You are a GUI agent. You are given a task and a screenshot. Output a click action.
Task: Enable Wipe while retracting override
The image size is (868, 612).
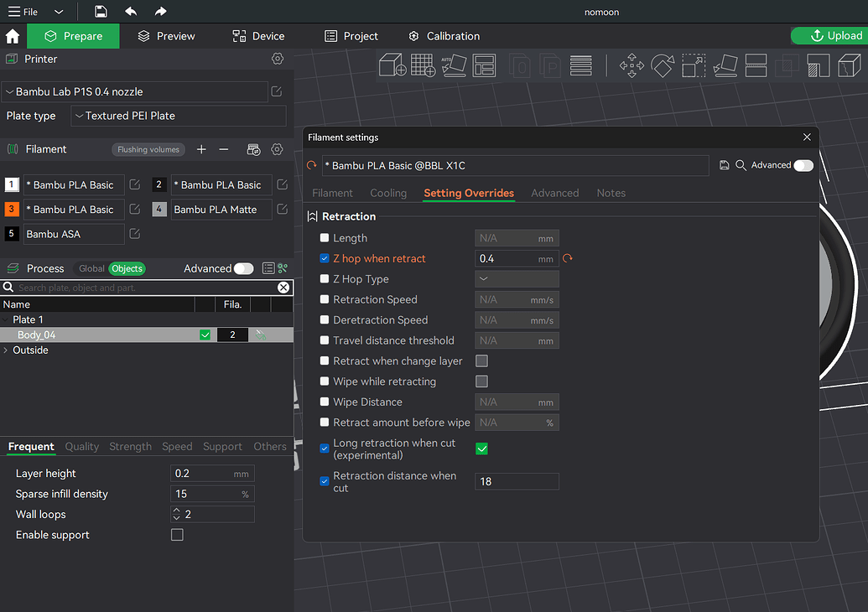pos(325,381)
